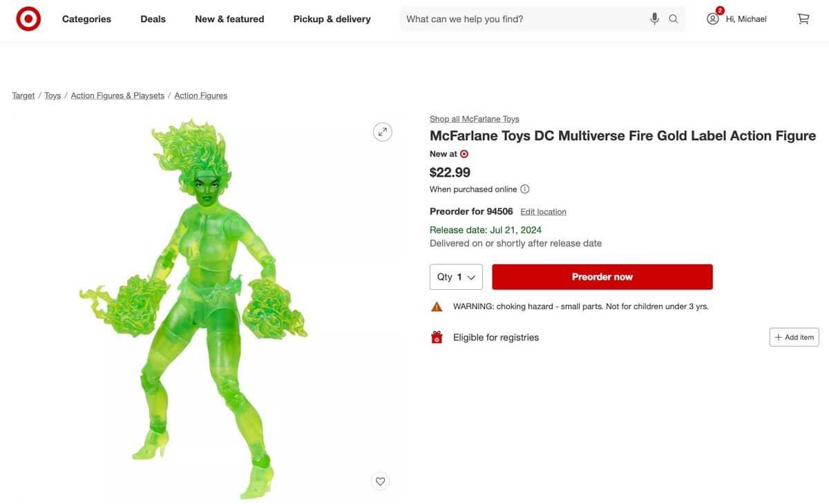829x504 pixels.
Task: Navigate to the Toys breadcrumb link
Action: [x=52, y=95]
